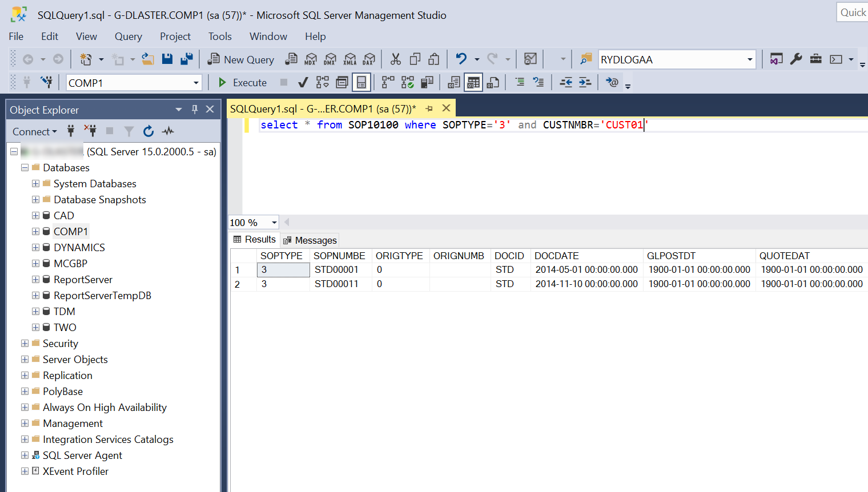Click the DOCDATE column header
868x492 pixels.
coord(587,256)
